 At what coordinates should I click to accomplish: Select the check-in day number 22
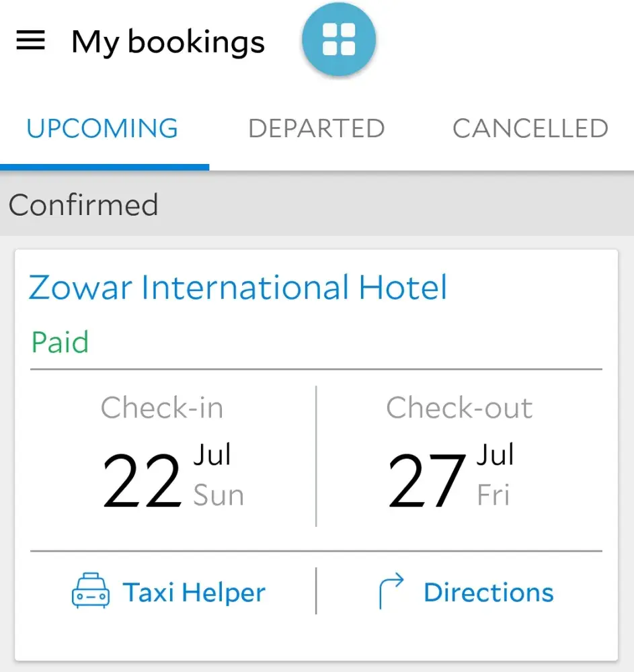click(142, 480)
